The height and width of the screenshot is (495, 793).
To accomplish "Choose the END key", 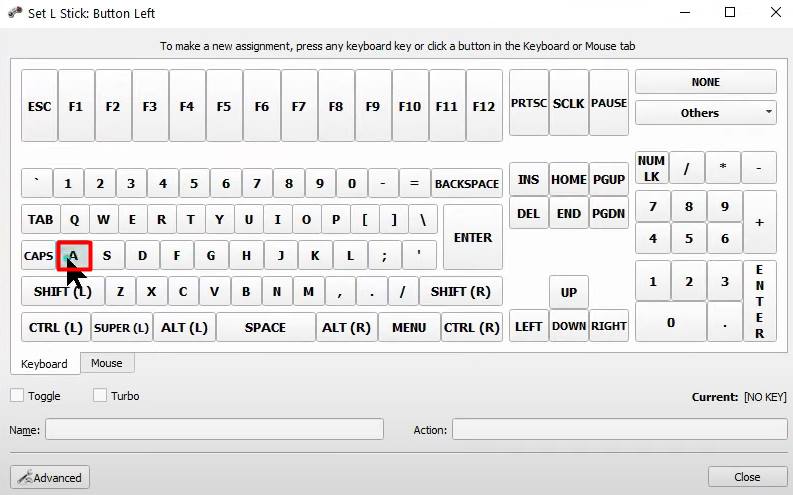I will (568, 213).
